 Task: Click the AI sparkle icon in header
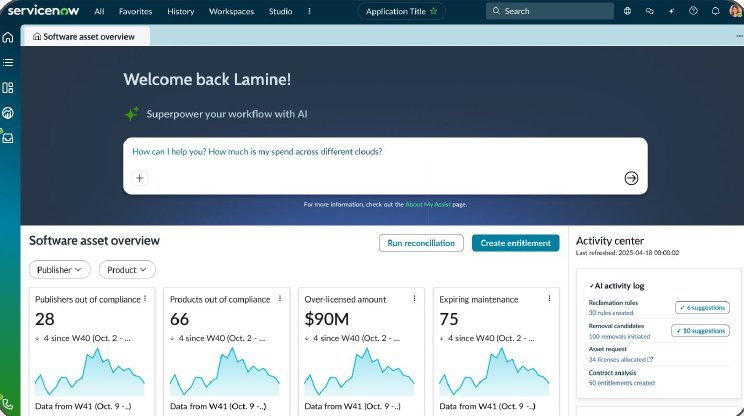(671, 11)
